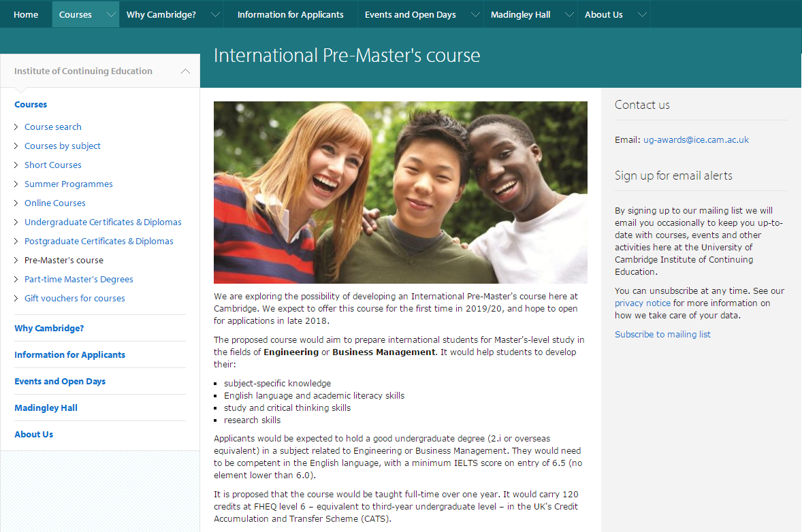Collapse the Institute of Continuing Education panel
Viewport: 802px width, 532px height.
tap(185, 71)
